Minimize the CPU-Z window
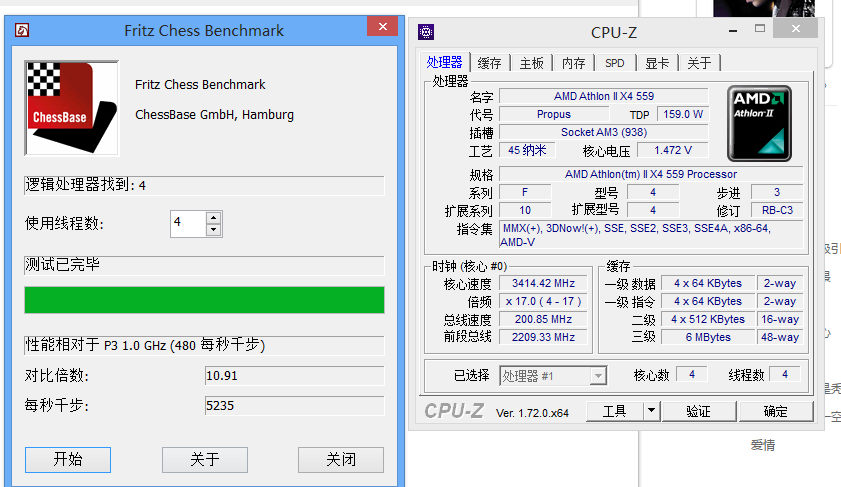This screenshot has width=841, height=487. (733, 31)
